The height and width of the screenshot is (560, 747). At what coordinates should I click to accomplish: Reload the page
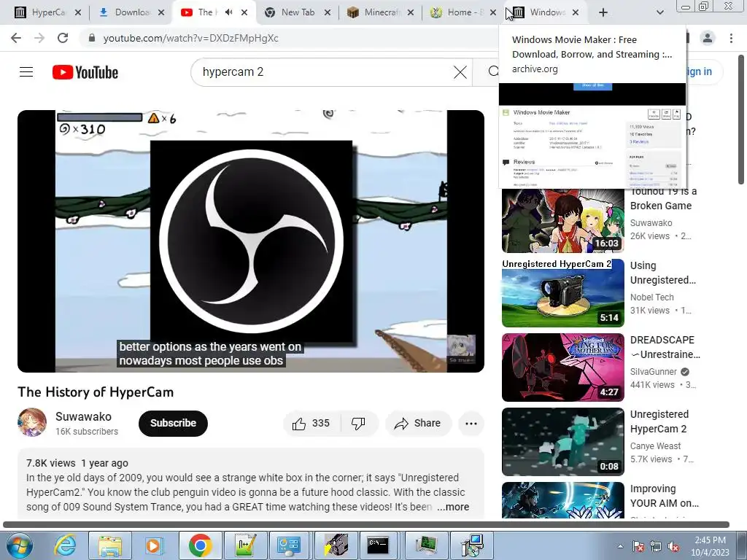pos(63,38)
